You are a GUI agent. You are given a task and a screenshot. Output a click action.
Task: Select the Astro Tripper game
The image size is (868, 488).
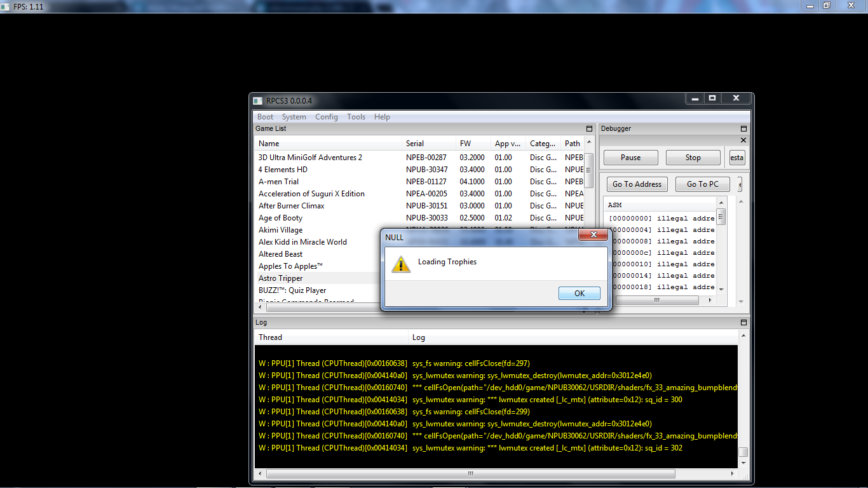pyautogui.click(x=280, y=278)
